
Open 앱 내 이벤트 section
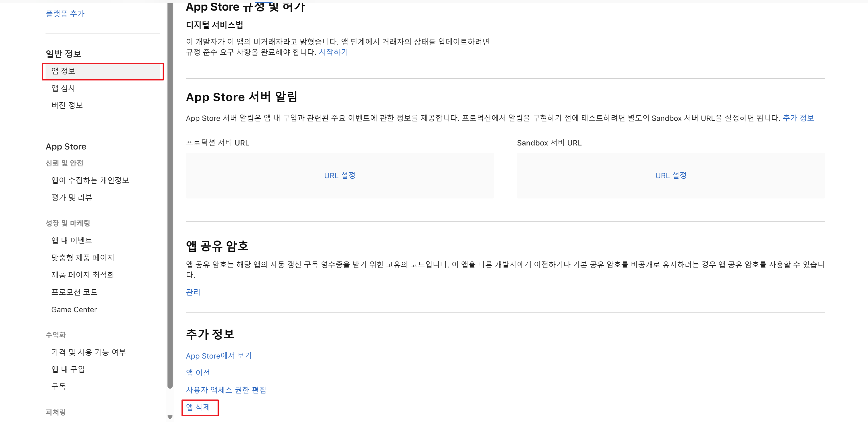coord(72,241)
